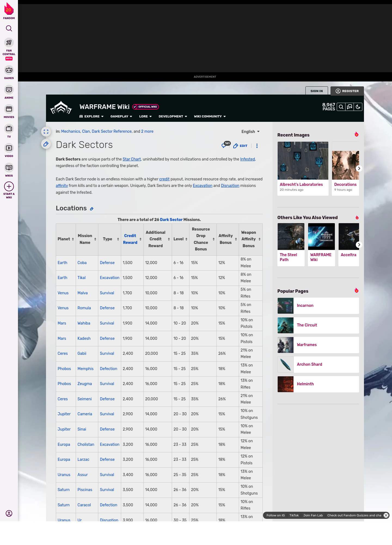Expand the English language dropdown
Viewport: 392px width, 545px height.
(250, 132)
